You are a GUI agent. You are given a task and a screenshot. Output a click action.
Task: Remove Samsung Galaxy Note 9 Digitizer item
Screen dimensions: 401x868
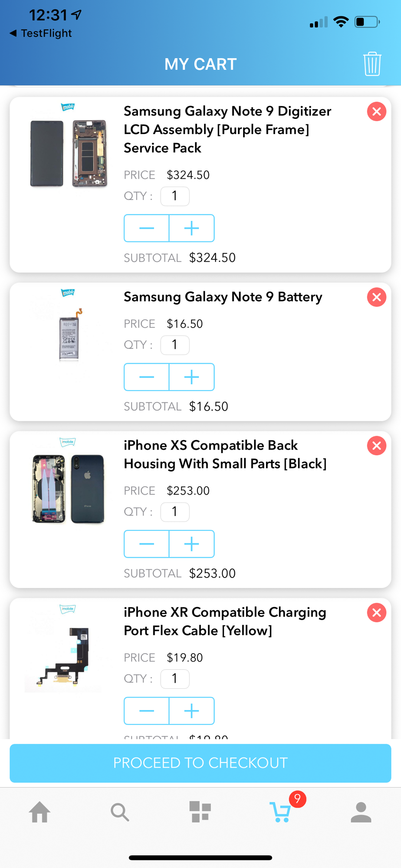pyautogui.click(x=376, y=112)
